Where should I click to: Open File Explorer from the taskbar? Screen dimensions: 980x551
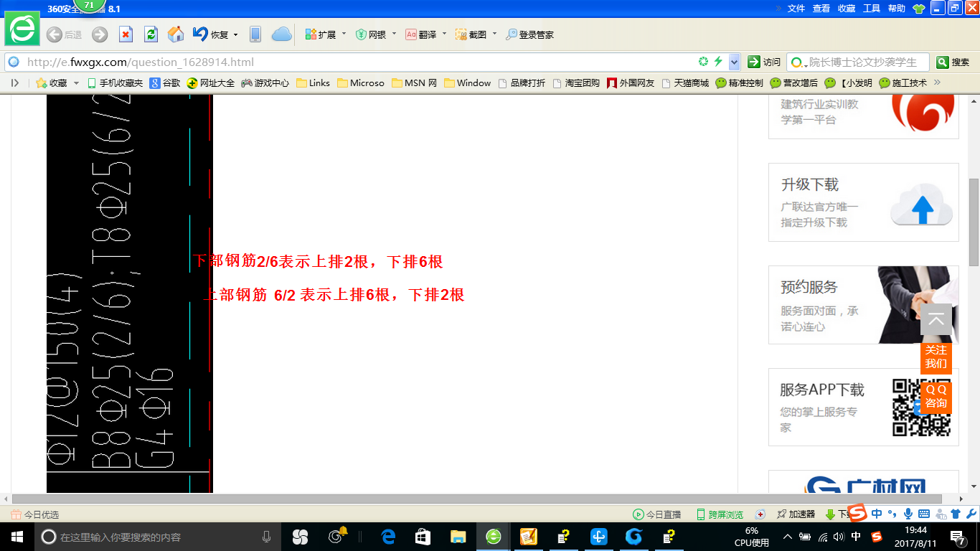pos(458,537)
